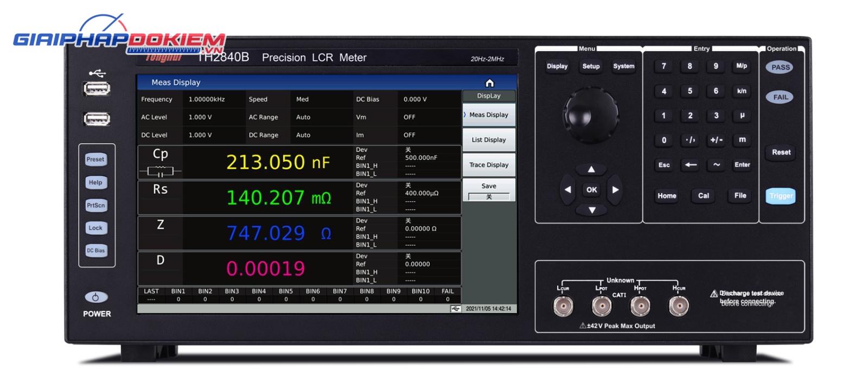Click the Home key

pos(667,196)
